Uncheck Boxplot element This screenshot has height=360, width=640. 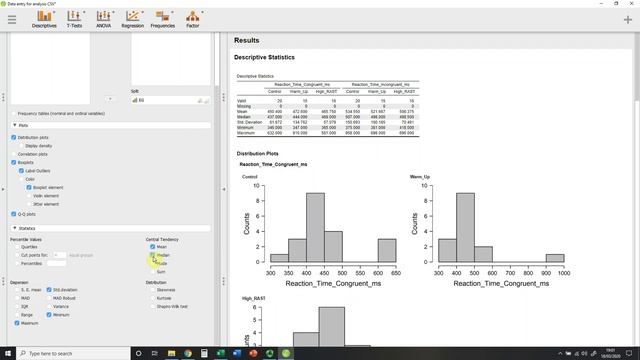pos(29,187)
